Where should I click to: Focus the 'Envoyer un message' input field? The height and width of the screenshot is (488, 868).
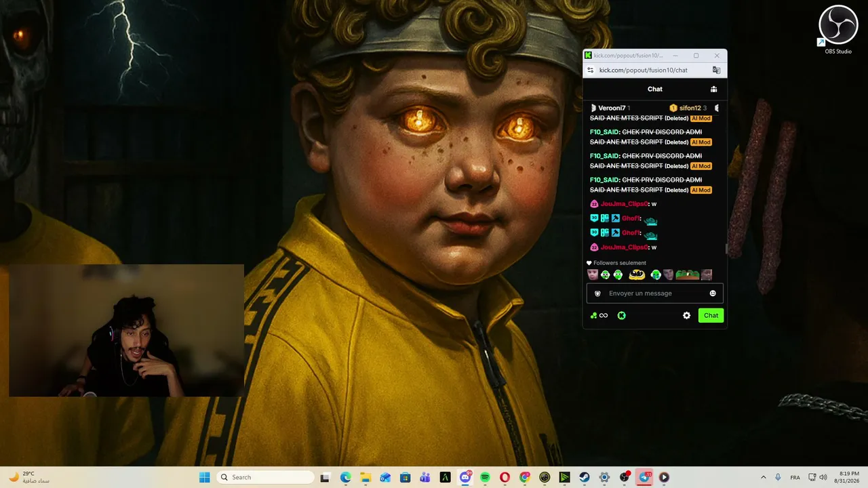click(x=654, y=293)
